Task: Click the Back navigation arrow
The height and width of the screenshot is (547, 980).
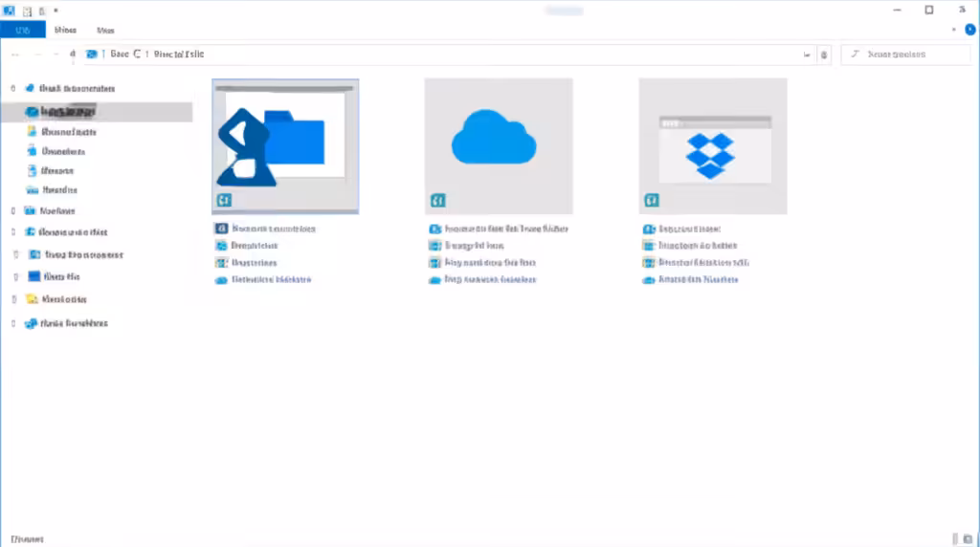Action: click(15, 55)
